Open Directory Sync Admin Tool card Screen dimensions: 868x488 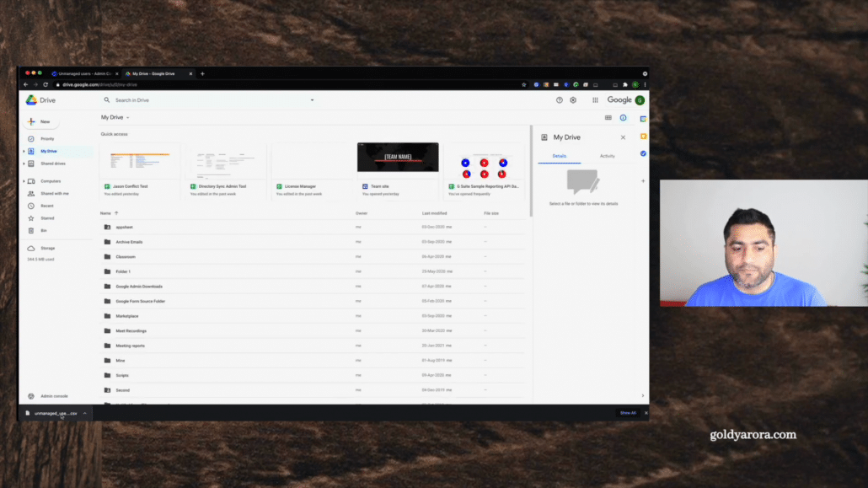pos(225,170)
